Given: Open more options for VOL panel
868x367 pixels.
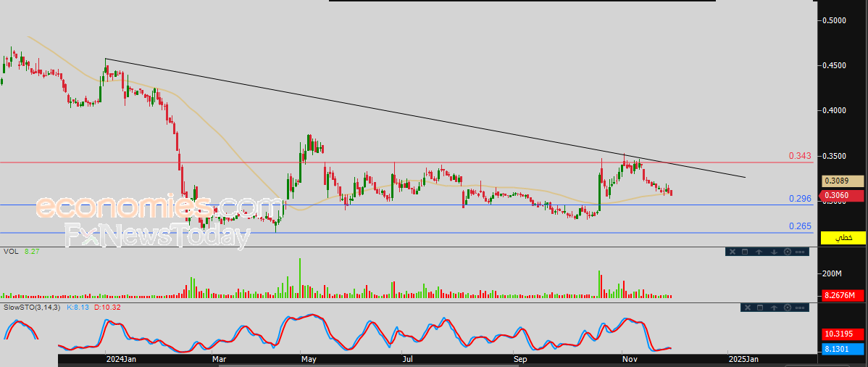Looking at the screenshot, I should click(800, 252).
